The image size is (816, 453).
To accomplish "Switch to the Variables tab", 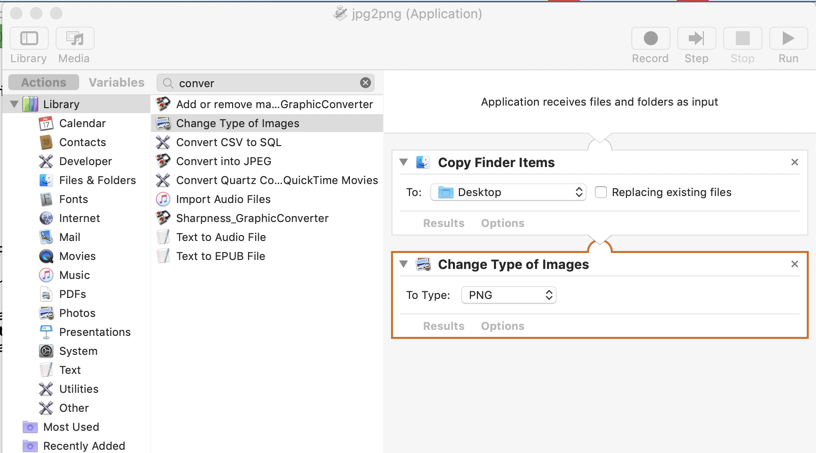I will pyautogui.click(x=116, y=83).
